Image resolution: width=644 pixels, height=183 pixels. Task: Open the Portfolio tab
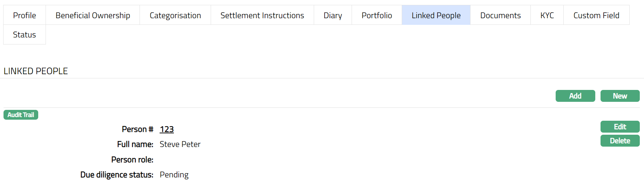[377, 15]
